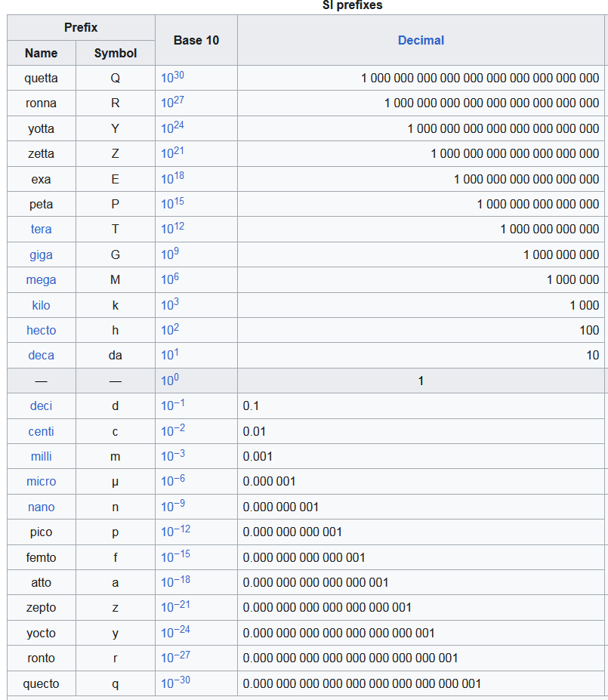Click the pico name cell

coord(42,532)
